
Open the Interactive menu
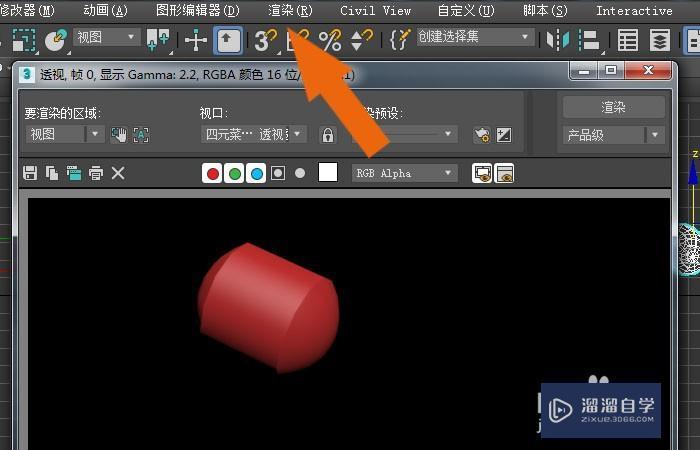click(634, 10)
